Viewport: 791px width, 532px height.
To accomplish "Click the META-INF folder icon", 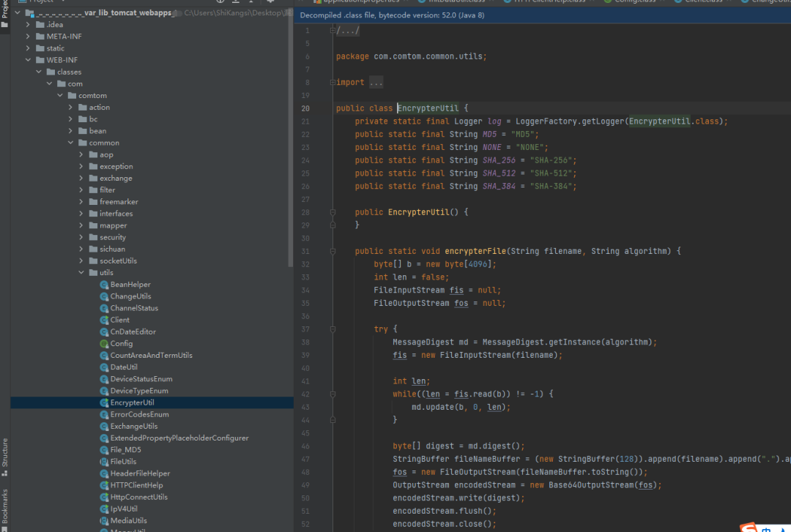I will 40,37.
